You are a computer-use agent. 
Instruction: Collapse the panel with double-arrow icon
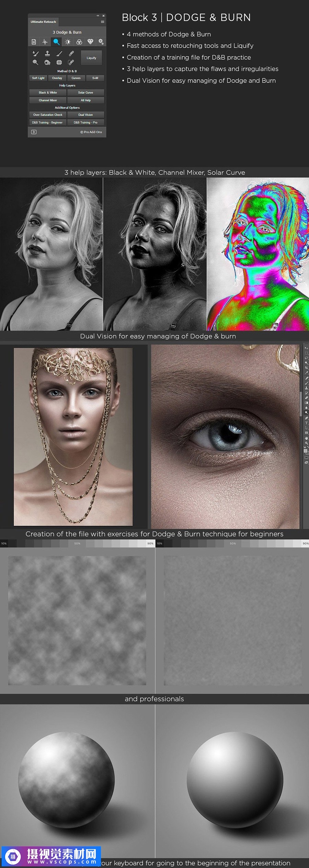98,16
